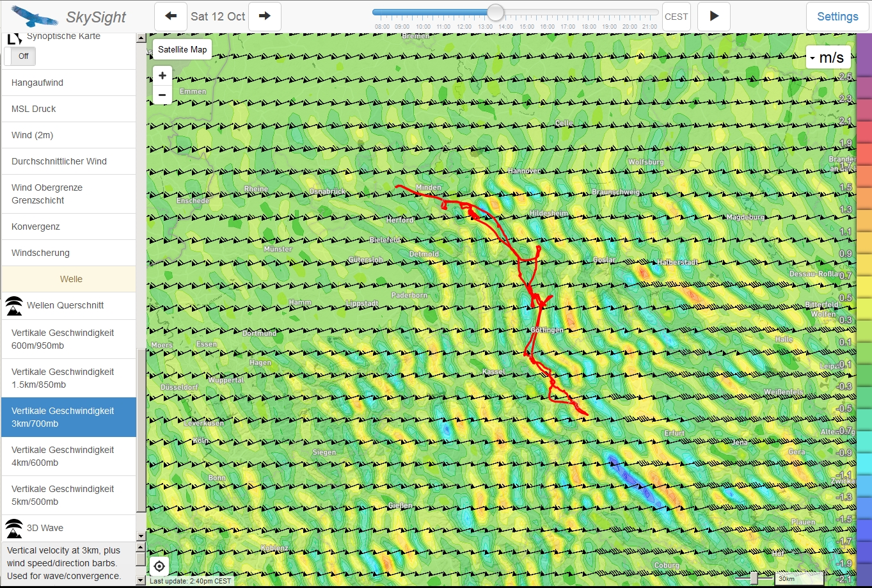Click the time slider handle
This screenshot has width=872, height=588.
tap(495, 12)
